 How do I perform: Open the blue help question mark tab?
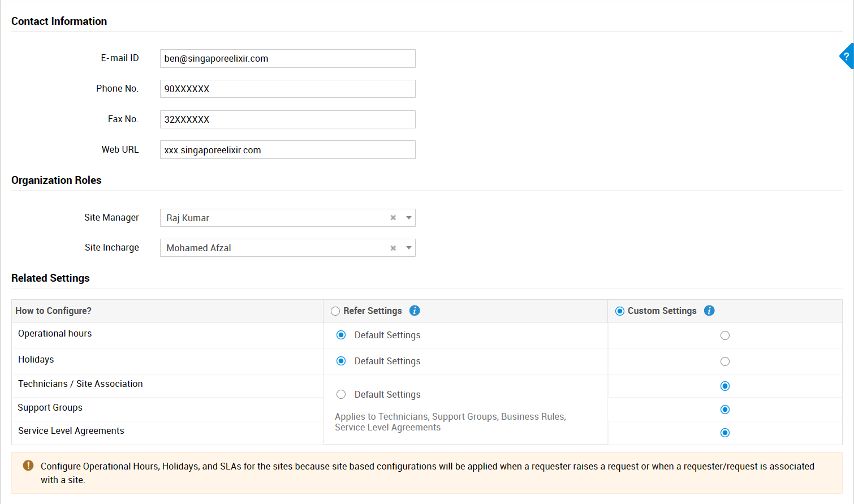846,57
